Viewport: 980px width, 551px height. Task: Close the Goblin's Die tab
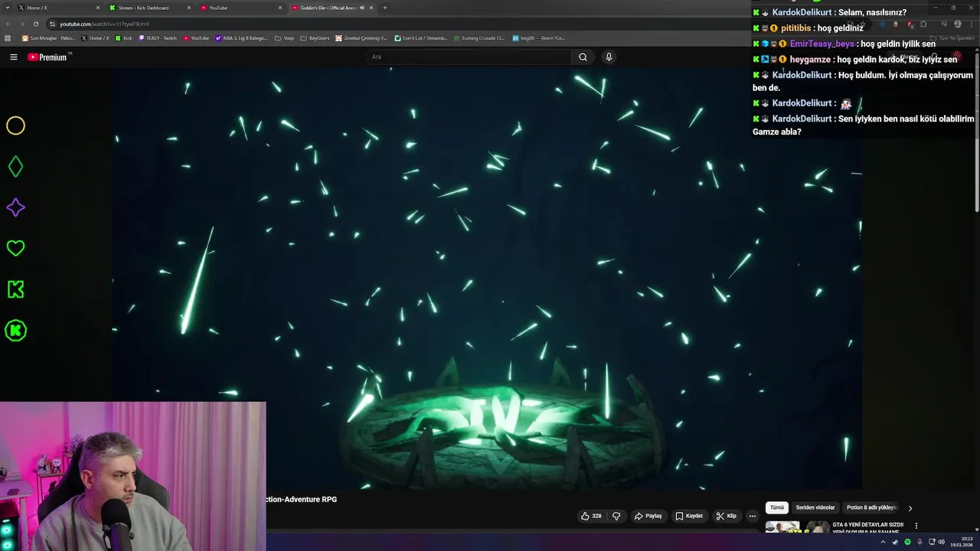coord(371,8)
